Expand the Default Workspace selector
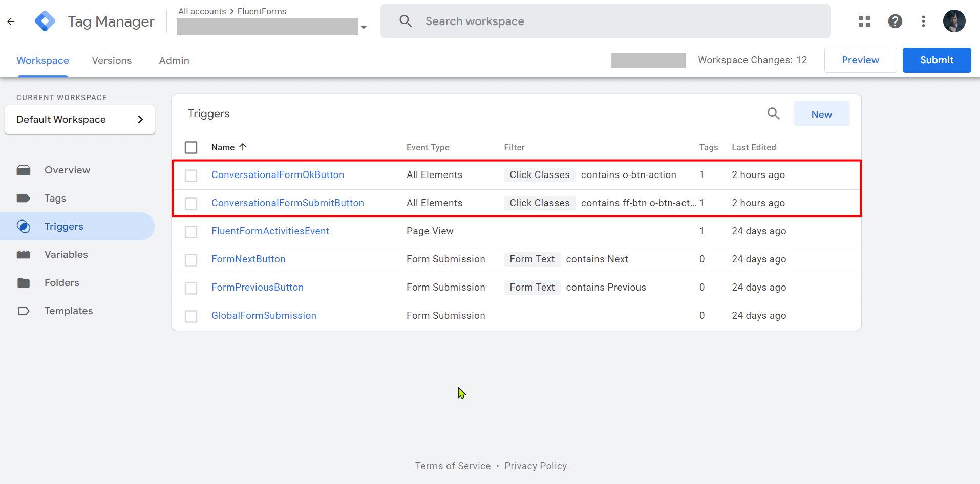Viewport: 980px width, 484px height. [80, 120]
